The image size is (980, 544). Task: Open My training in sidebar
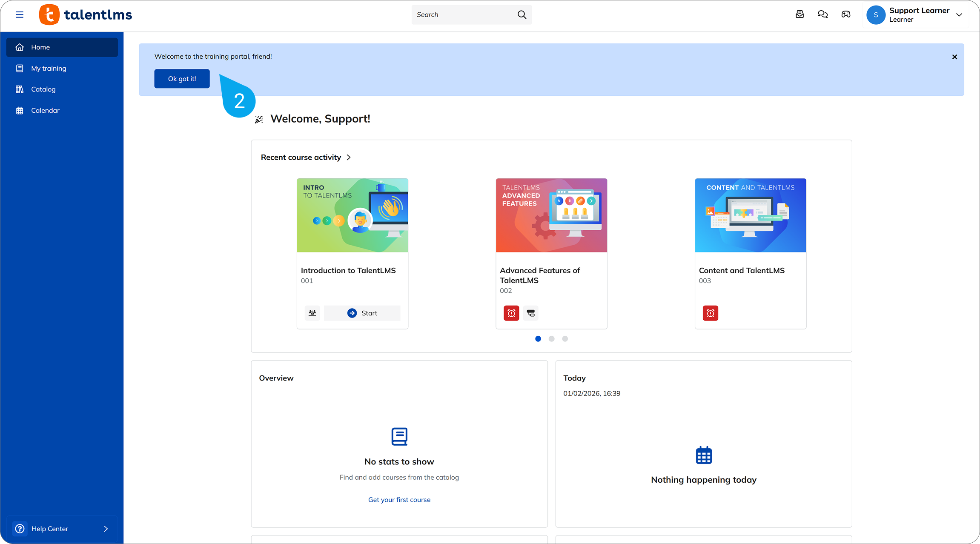pos(49,68)
